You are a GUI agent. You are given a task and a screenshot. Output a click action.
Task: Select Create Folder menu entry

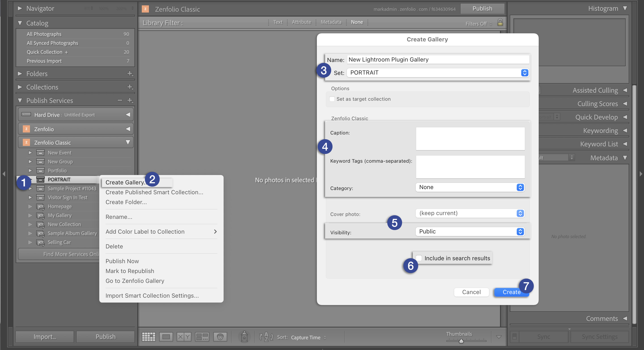[x=126, y=202]
